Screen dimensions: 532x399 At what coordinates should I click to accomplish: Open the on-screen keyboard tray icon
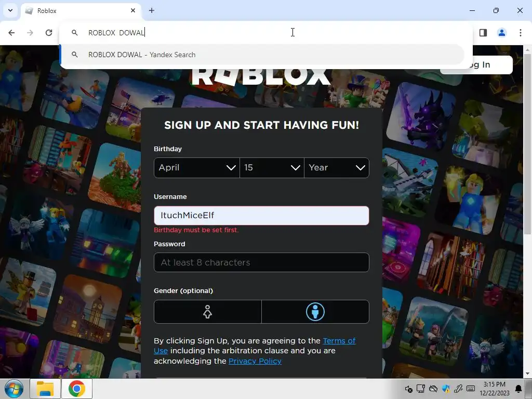[471, 389]
